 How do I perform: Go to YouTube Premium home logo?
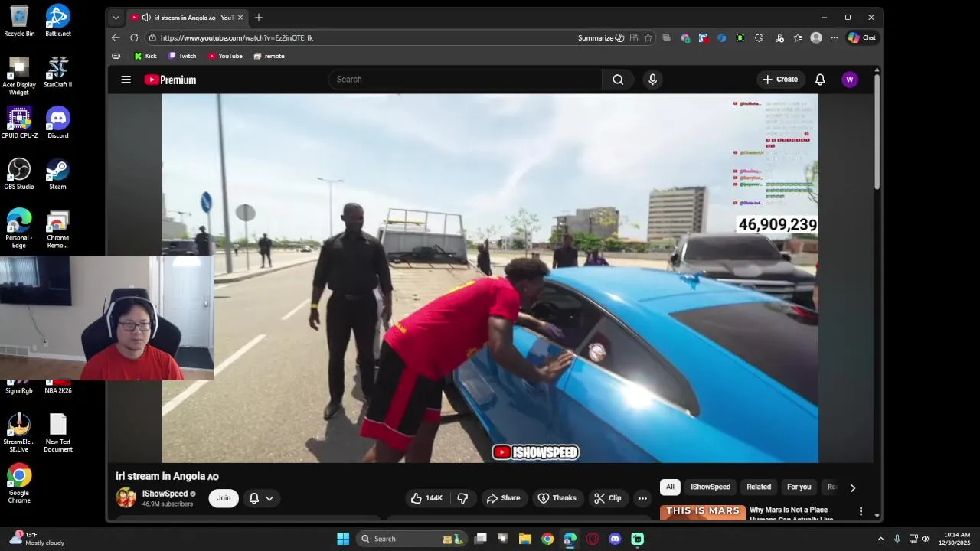(x=170, y=80)
